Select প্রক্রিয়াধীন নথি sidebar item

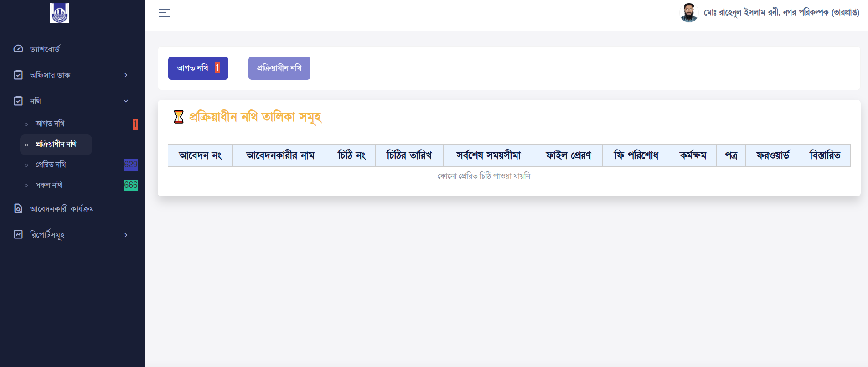(56, 145)
